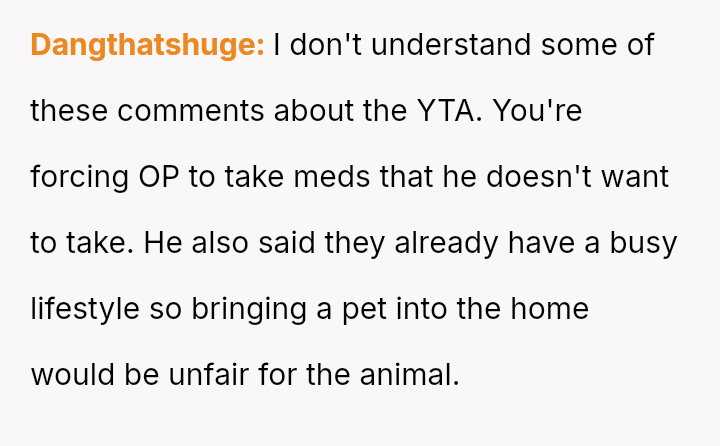The image size is (720, 446).
Task: Click the word "home" ending fifth line
Action: [550, 309]
